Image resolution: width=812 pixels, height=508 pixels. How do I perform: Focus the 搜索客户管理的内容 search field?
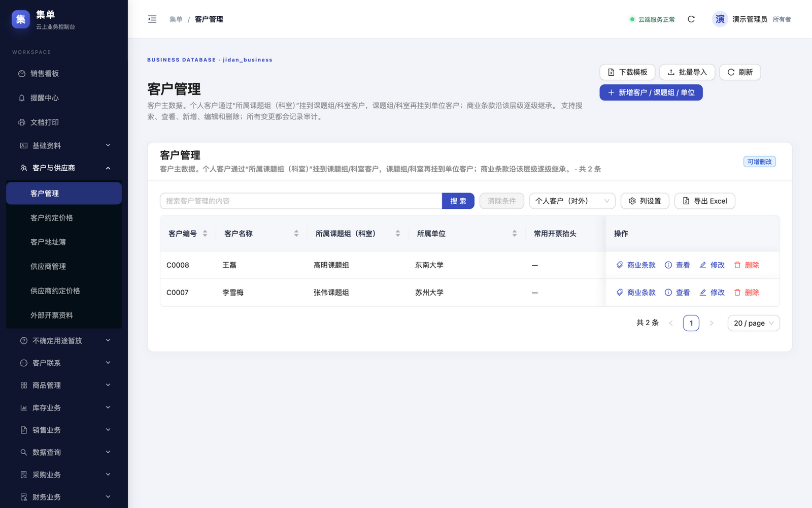tap(301, 201)
